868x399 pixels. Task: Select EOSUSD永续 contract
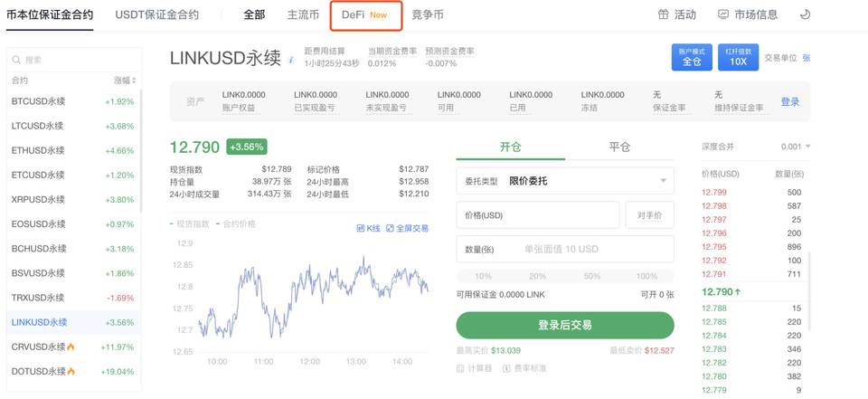pyautogui.click(x=74, y=223)
